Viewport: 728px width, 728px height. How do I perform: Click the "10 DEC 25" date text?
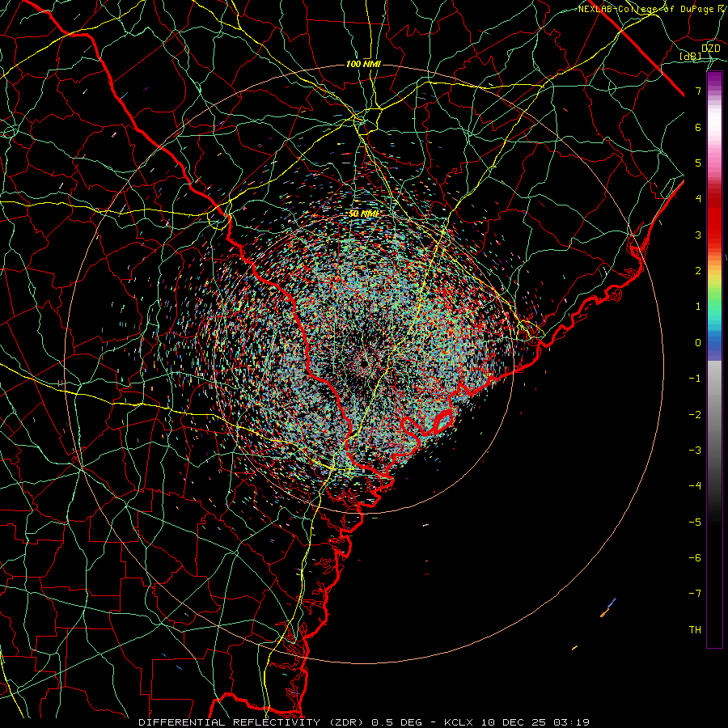pos(514,722)
